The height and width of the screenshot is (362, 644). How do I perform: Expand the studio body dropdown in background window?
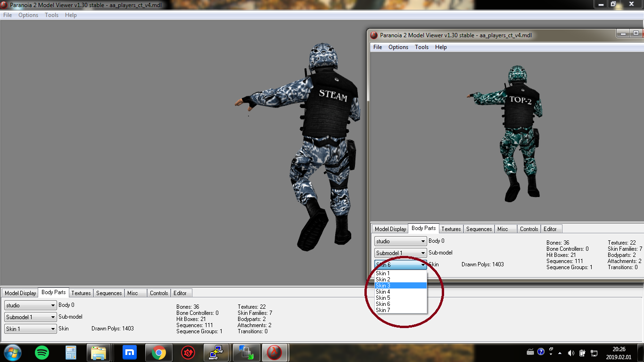click(x=30, y=305)
